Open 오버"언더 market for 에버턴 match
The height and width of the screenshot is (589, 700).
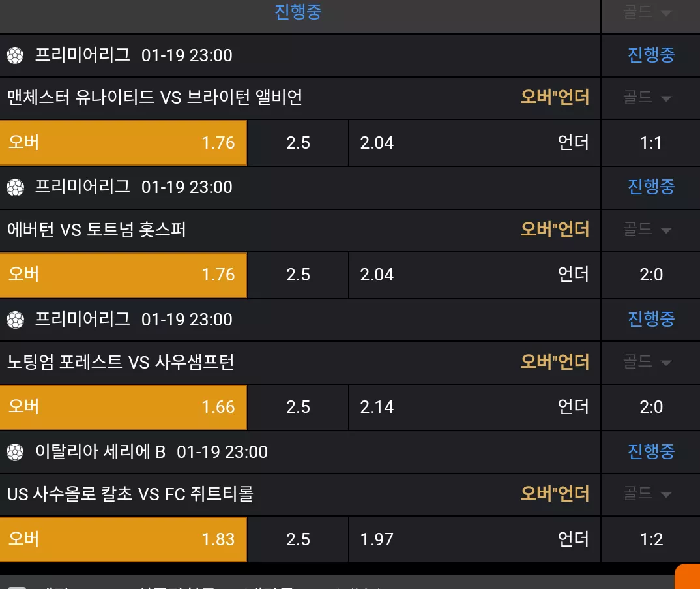point(555,229)
